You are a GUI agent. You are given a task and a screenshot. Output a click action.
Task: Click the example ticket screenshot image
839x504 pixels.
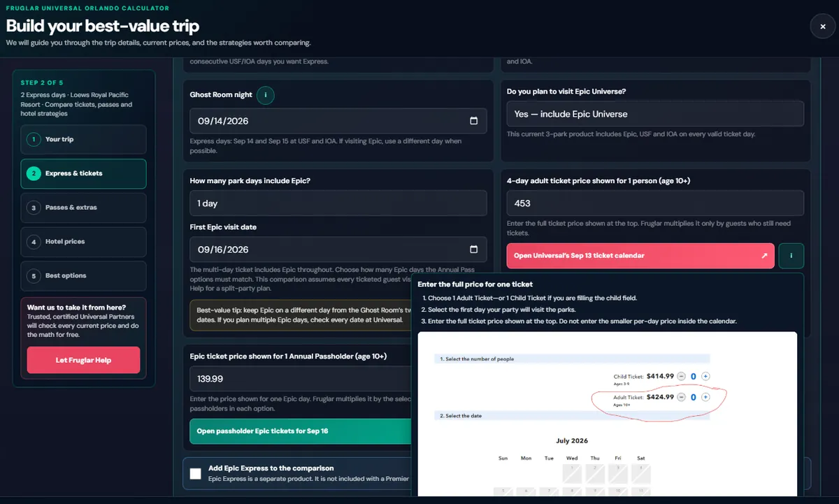[607, 414]
